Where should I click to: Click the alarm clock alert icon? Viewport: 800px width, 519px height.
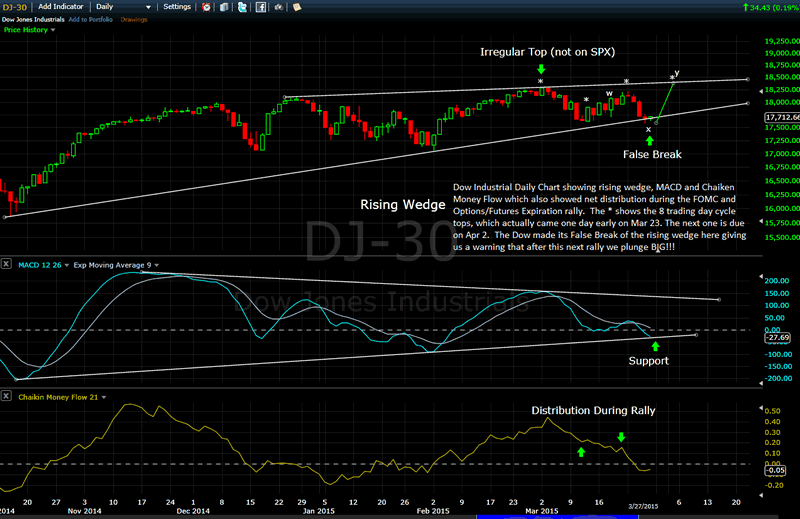206,7
